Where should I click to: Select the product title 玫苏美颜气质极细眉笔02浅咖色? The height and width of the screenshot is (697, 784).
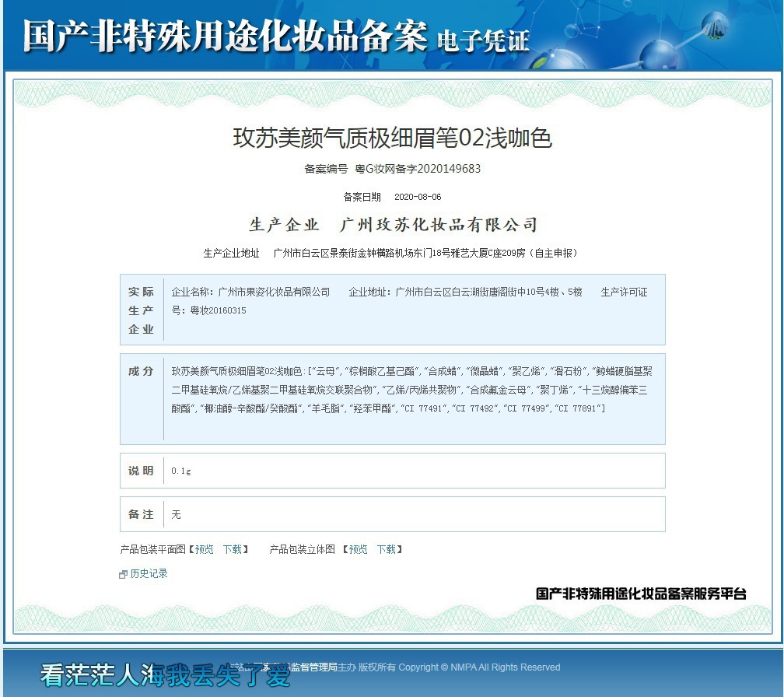393,138
